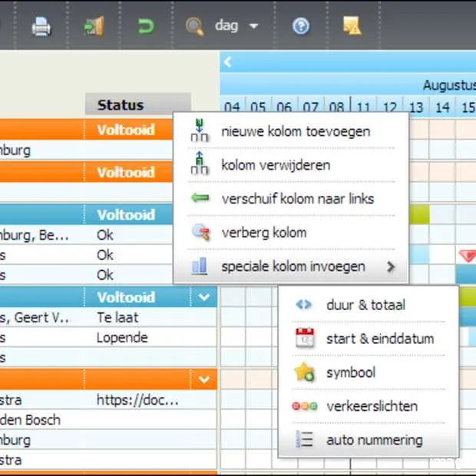This screenshot has width=476, height=476.
Task: Select 'verschuif kolom naar links' option
Action: [x=297, y=199]
